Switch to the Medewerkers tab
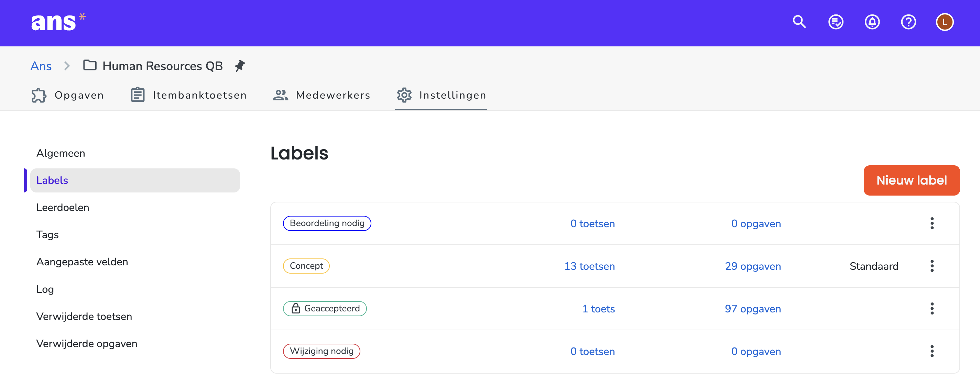The width and height of the screenshot is (980, 387). click(x=322, y=95)
